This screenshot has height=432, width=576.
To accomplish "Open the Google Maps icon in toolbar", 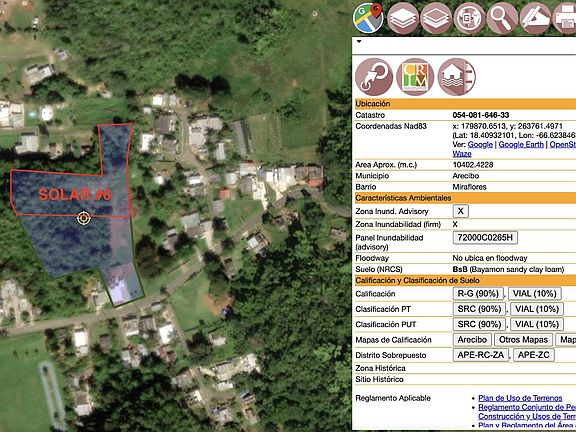I will click(368, 18).
